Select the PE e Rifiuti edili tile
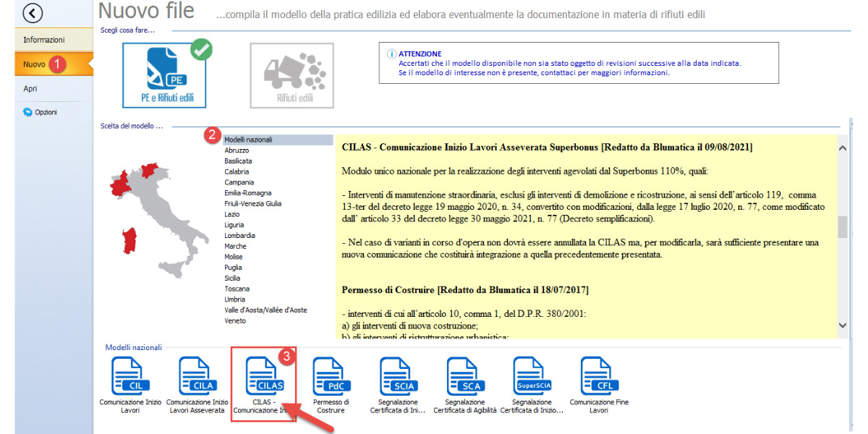 tap(163, 74)
